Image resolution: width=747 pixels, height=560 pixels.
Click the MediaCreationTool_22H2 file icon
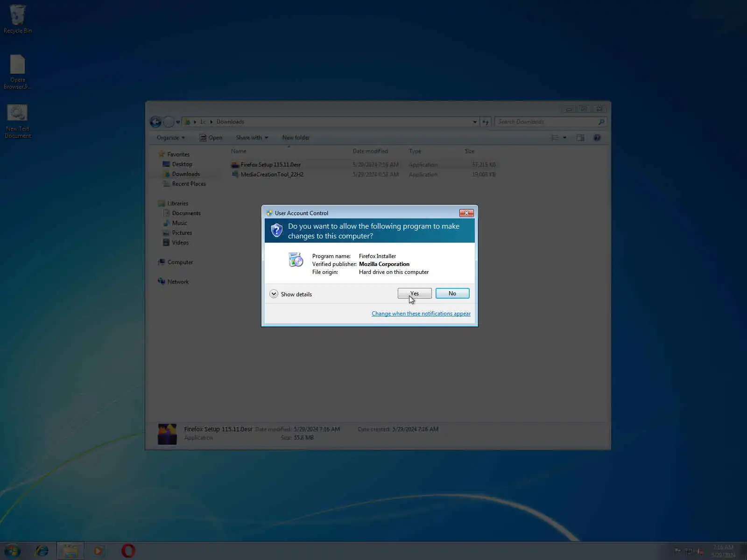[x=235, y=175]
